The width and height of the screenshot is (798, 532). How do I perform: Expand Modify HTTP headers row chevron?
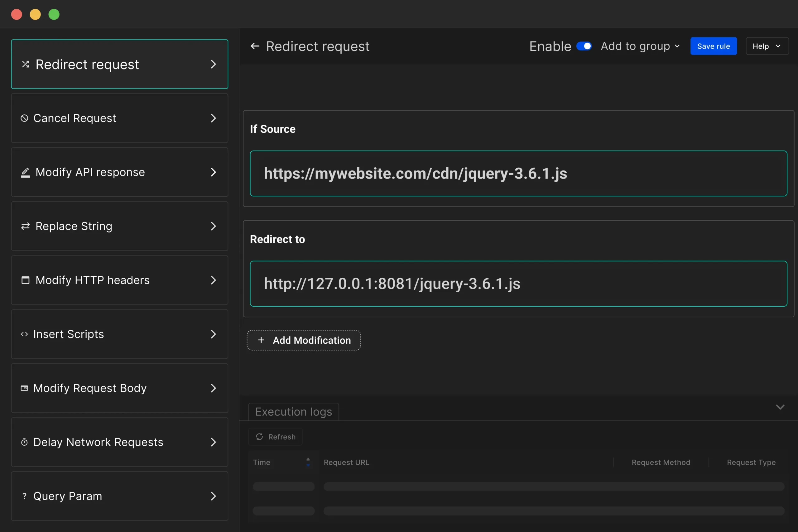click(214, 280)
